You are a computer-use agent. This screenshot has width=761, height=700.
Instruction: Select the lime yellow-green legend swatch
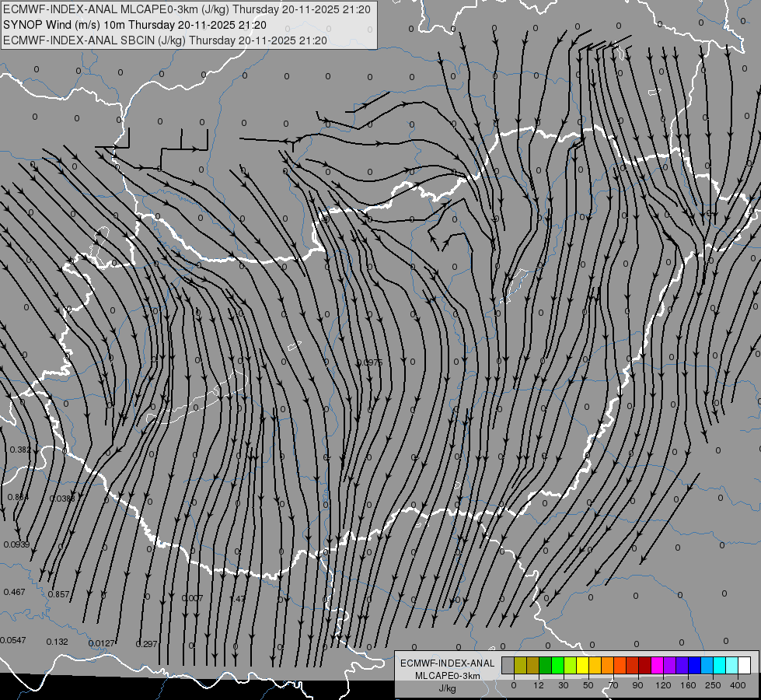point(571,665)
